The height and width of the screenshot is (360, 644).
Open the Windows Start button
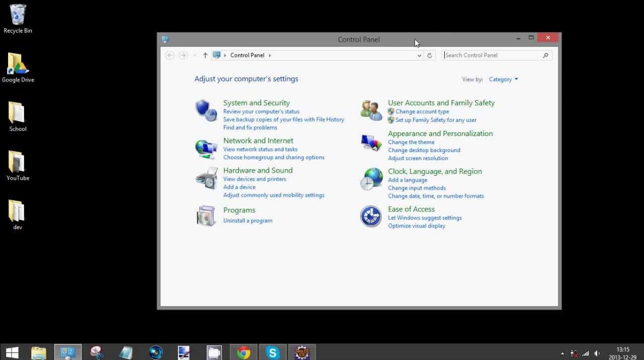click(12, 352)
